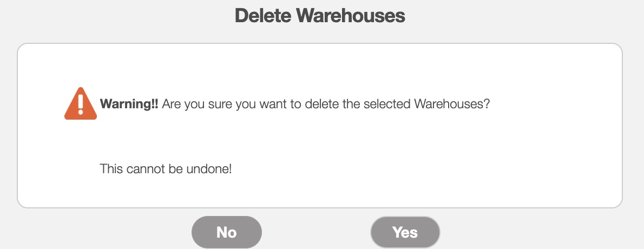Screen dimensions: 644x249
Task: Click the Delete Warehouses heading
Action: click(x=320, y=16)
